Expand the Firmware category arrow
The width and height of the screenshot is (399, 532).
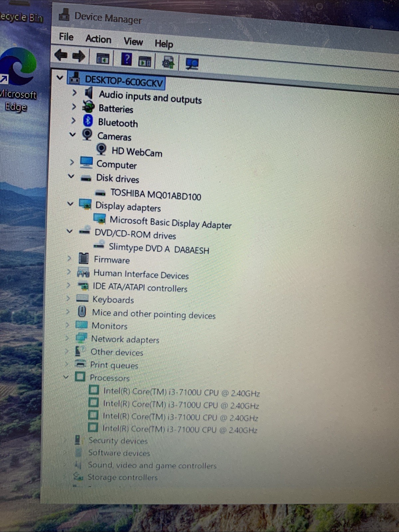[x=69, y=258]
